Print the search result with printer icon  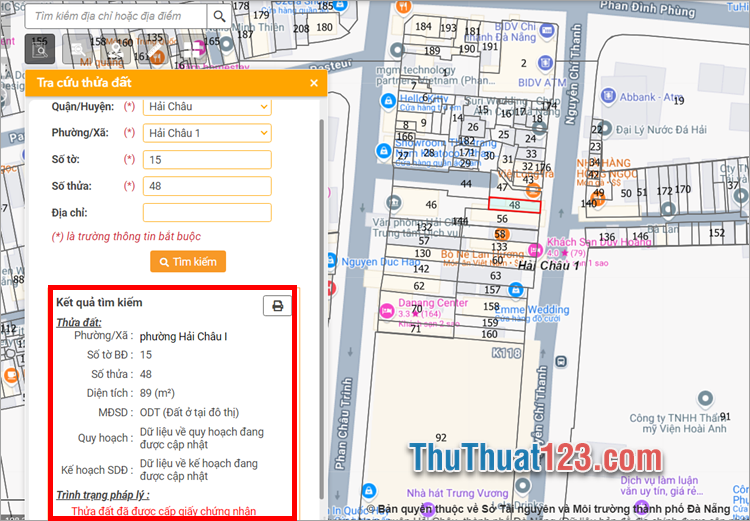[x=277, y=305]
